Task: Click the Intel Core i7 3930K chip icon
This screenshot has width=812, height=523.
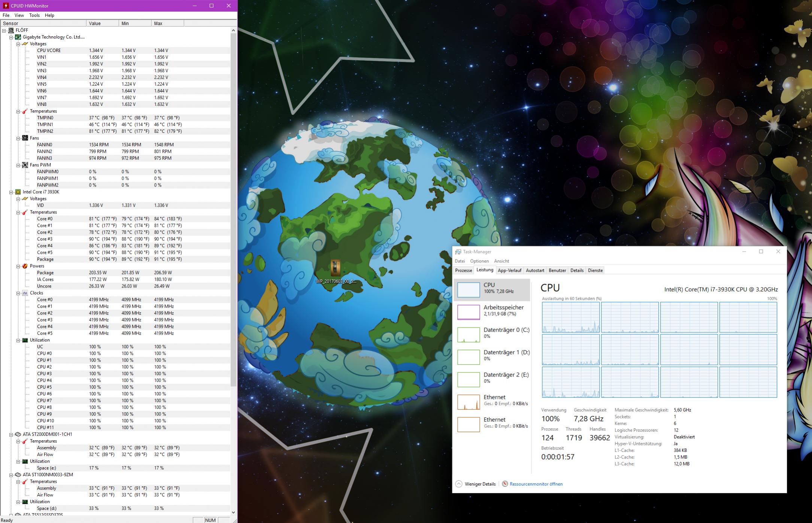Action: 18,192
